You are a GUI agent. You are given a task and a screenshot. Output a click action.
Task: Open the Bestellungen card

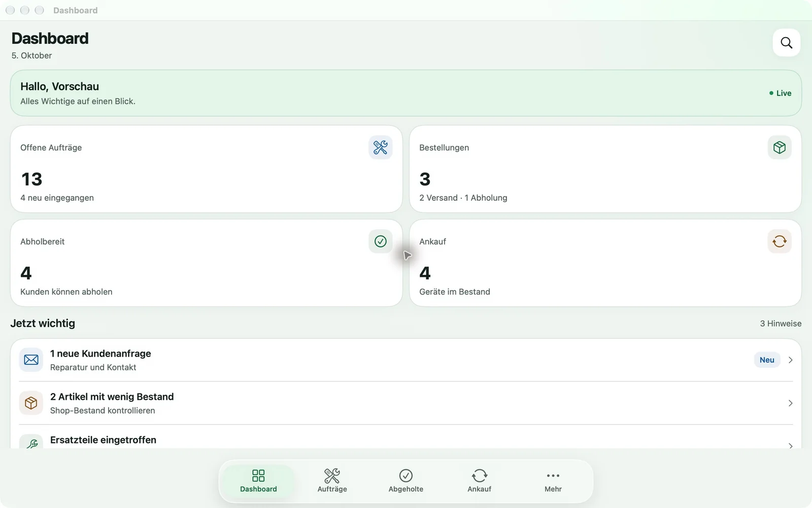pos(605,169)
